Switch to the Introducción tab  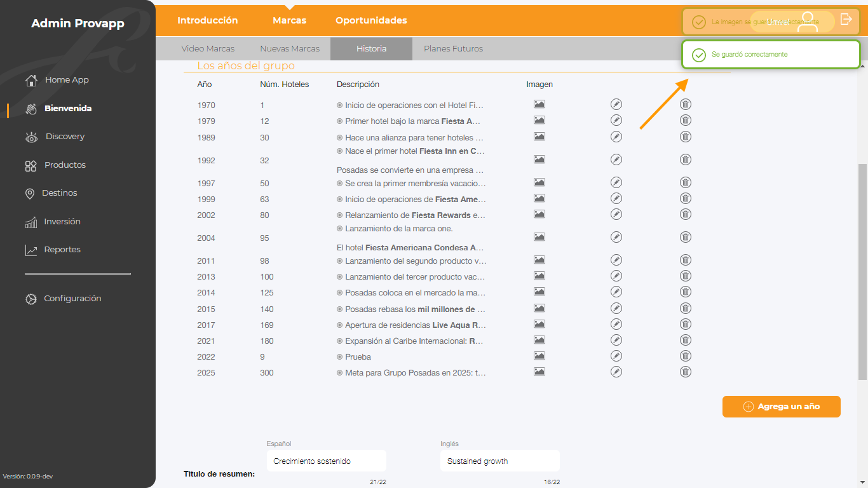click(x=208, y=20)
